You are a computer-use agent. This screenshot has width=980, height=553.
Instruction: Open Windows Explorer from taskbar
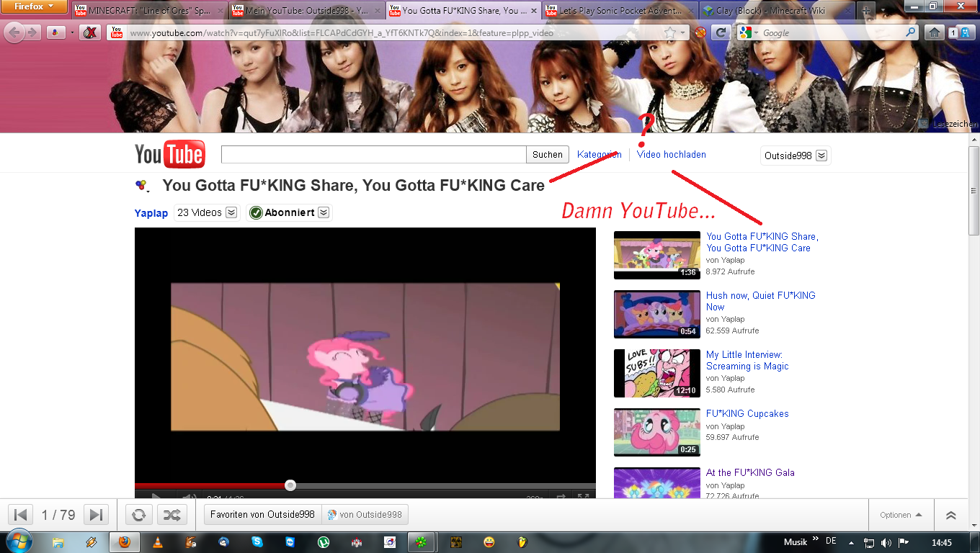(58, 541)
